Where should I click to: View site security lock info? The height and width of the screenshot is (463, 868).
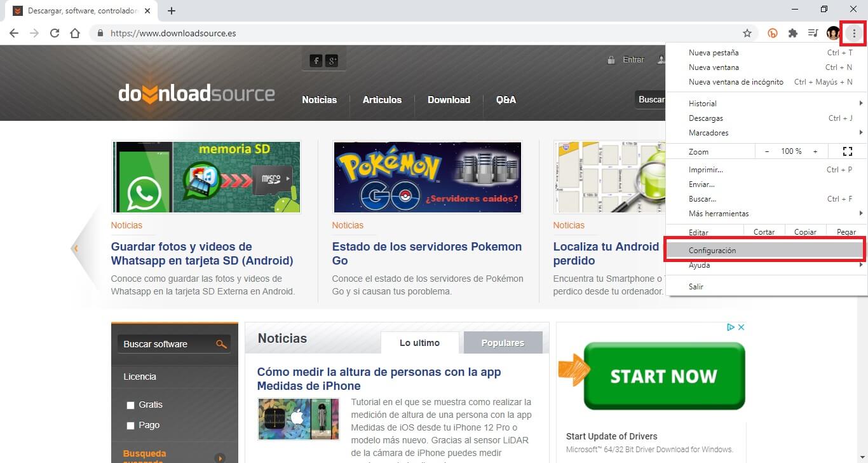pos(100,33)
